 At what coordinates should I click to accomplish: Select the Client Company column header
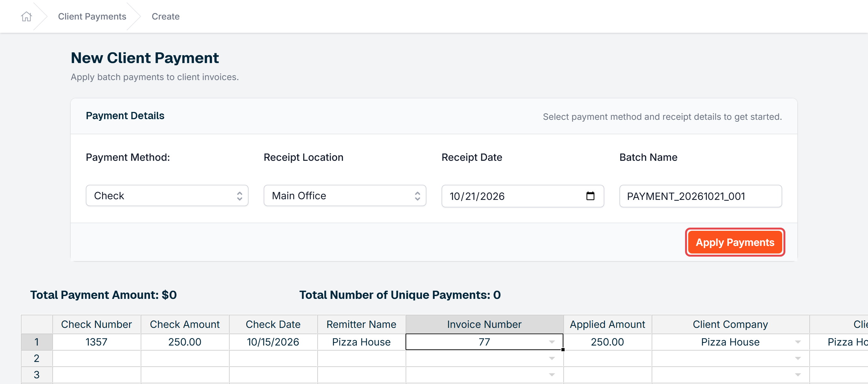point(730,324)
